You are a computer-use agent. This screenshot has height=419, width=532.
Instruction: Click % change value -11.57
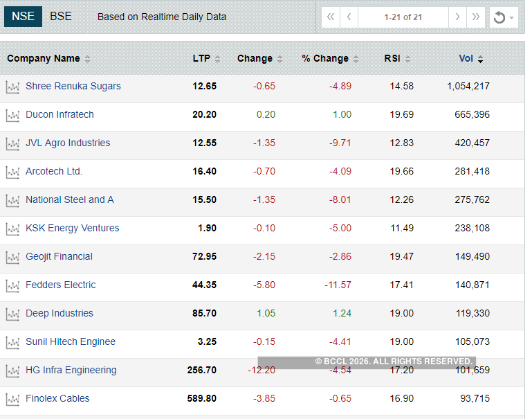[338, 285]
